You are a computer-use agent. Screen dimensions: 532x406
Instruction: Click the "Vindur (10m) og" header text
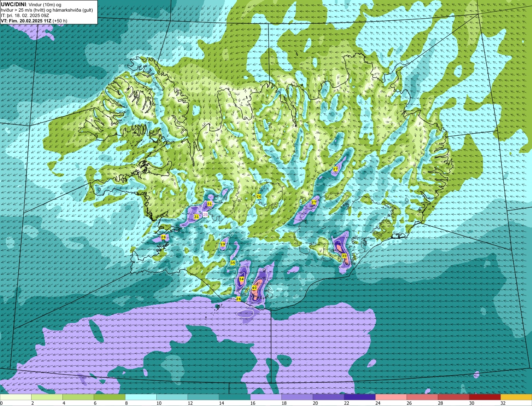point(45,4)
